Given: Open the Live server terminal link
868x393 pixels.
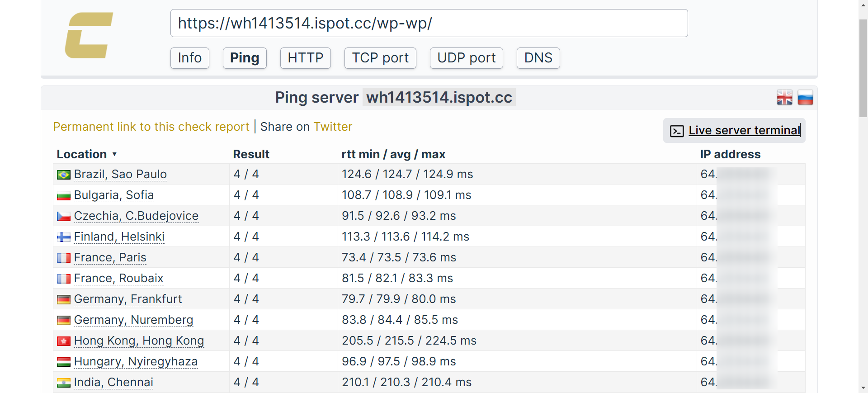Looking at the screenshot, I should point(744,130).
